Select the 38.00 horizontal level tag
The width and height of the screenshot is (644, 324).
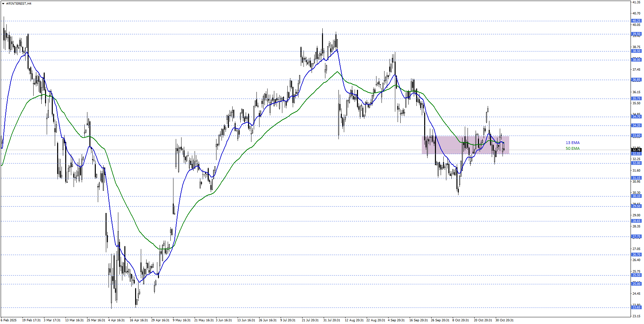point(636,60)
